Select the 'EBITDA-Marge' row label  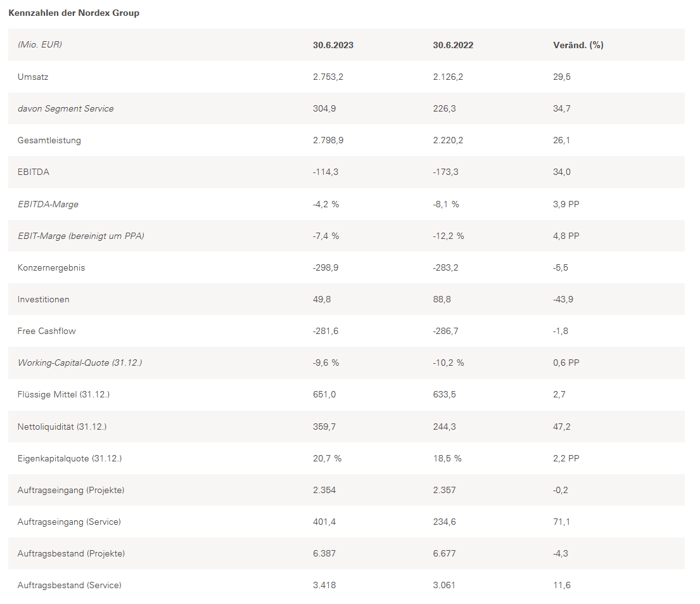[48, 204]
